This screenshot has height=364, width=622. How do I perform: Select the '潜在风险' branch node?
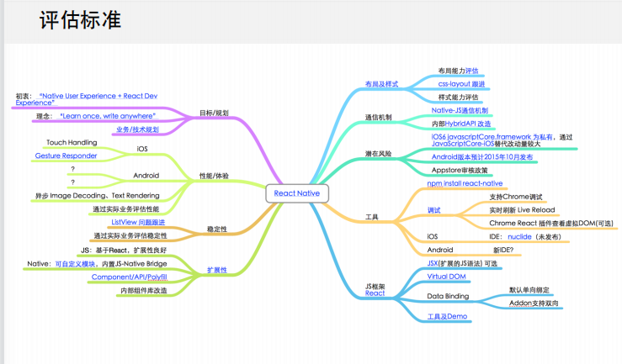(378, 154)
